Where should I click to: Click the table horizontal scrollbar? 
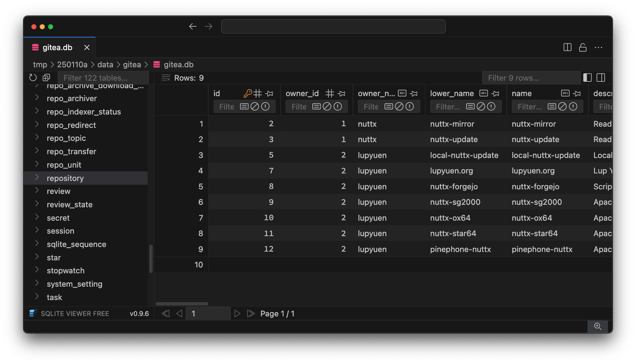(182, 304)
